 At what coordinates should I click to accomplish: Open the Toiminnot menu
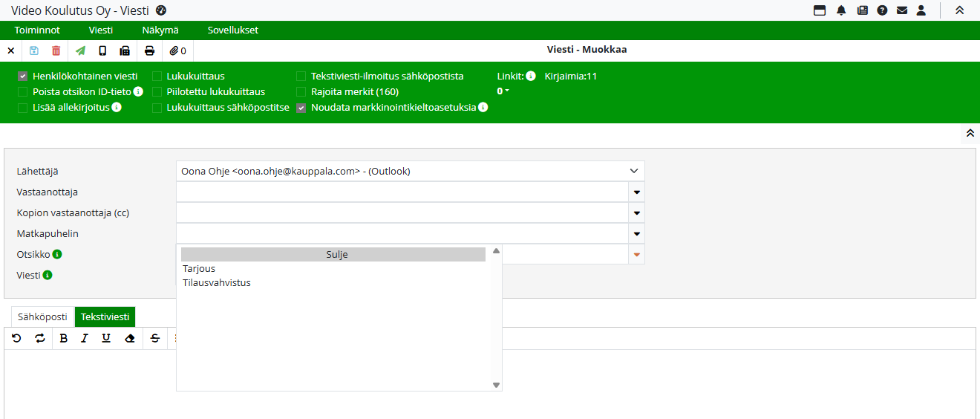[x=37, y=30]
